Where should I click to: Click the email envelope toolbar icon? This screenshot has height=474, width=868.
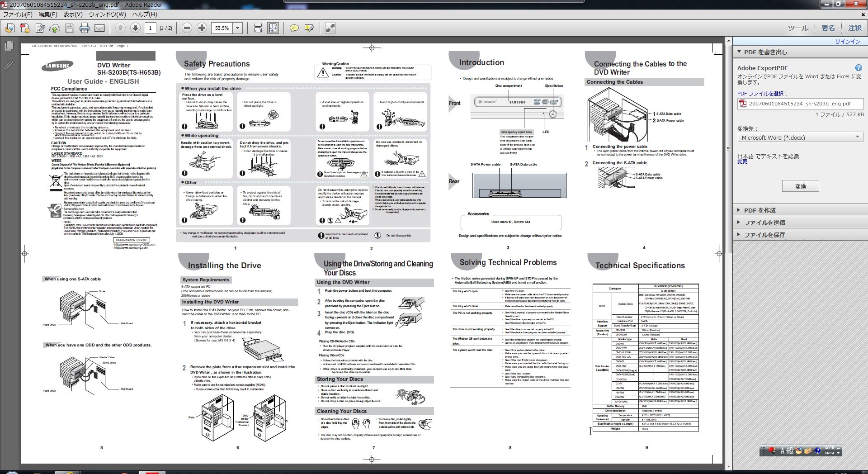click(99, 28)
